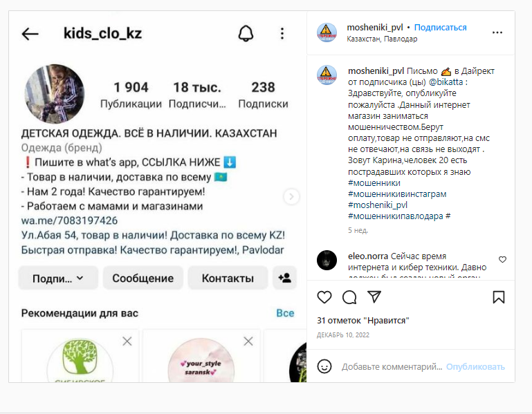The width and height of the screenshot is (532, 414).
Task: Click the Контакты button
Action: coord(228,278)
